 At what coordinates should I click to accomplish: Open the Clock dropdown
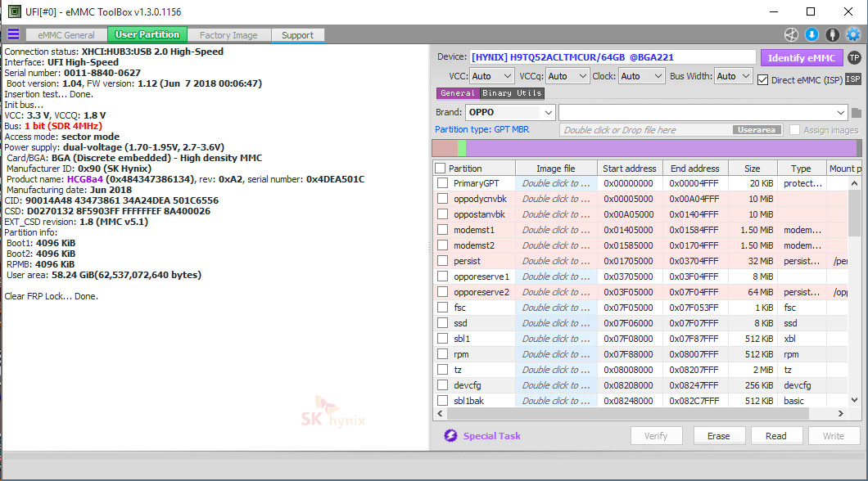point(641,76)
